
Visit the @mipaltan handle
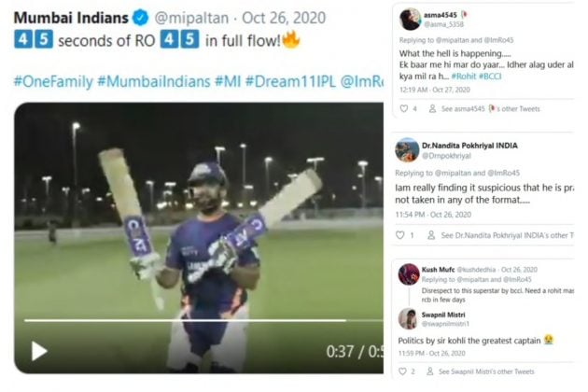[191, 18]
